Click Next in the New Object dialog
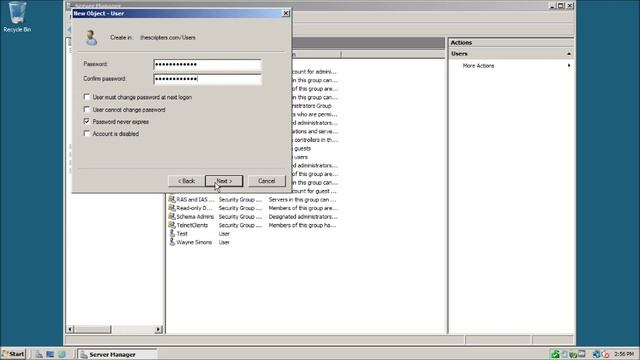 pyautogui.click(x=224, y=181)
